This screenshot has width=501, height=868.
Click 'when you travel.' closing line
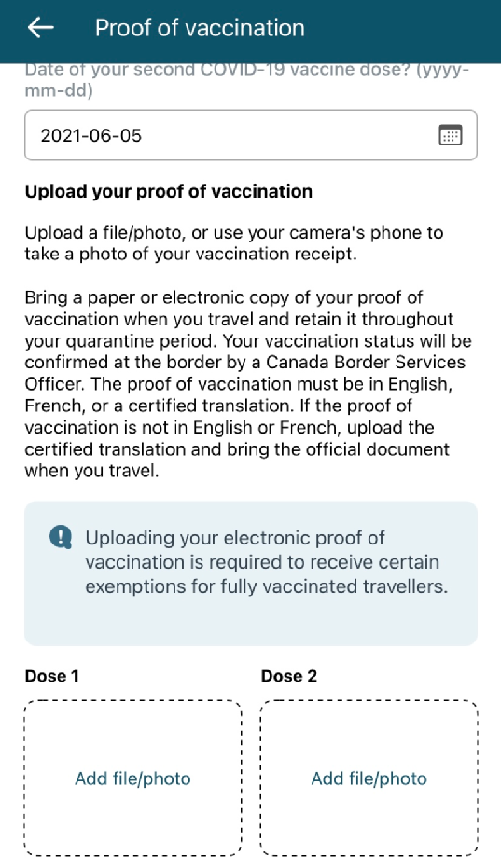[x=91, y=471]
